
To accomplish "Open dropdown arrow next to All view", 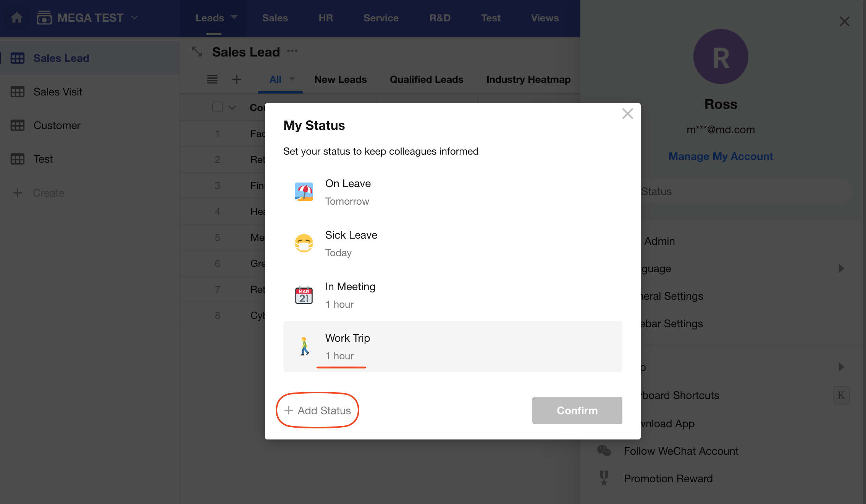I will 292,79.
